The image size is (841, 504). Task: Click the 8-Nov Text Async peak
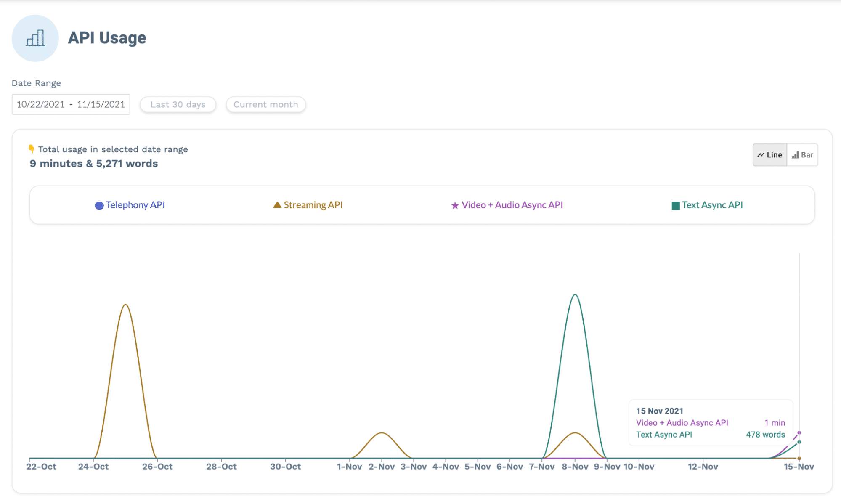pyautogui.click(x=575, y=294)
